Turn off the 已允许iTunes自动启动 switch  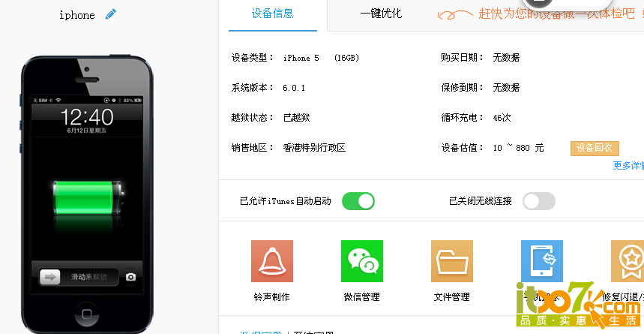pyautogui.click(x=358, y=201)
